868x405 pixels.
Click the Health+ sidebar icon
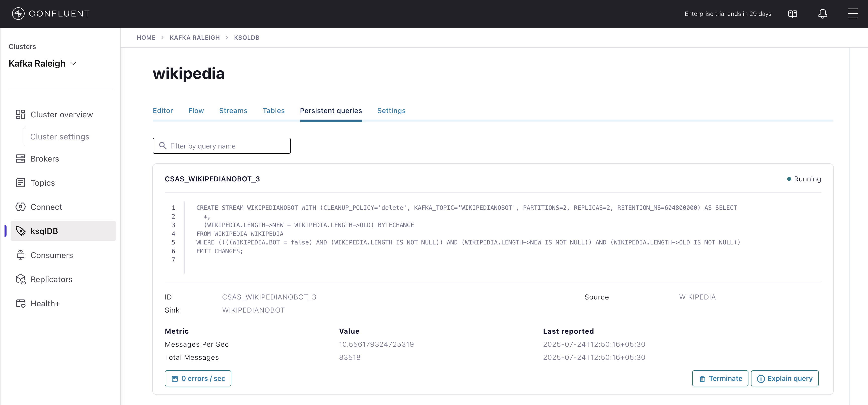click(x=21, y=303)
